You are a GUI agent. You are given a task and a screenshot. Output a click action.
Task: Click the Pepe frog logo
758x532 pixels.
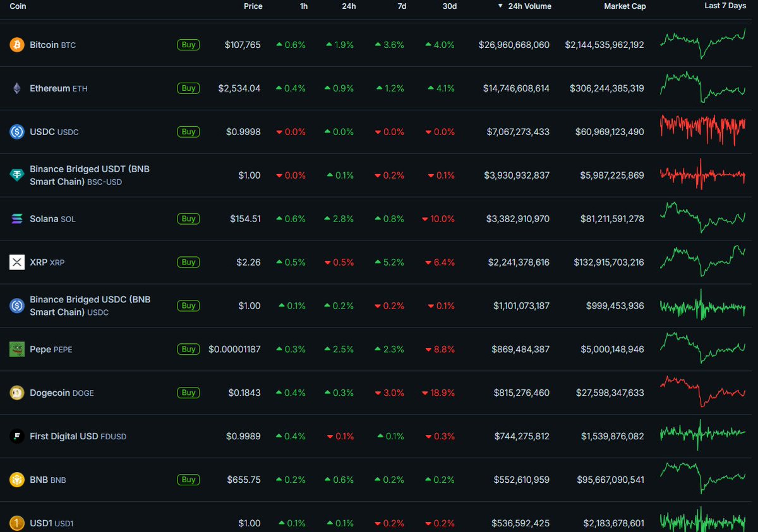point(17,349)
